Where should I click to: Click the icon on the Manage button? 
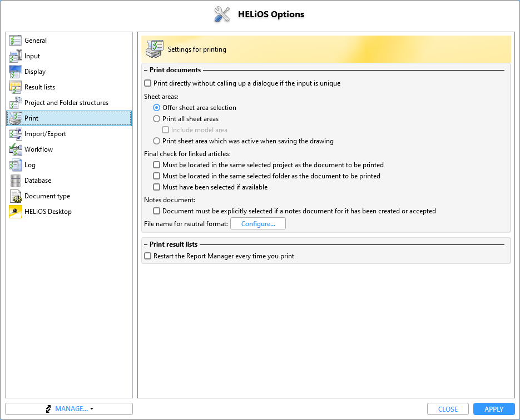coord(48,409)
